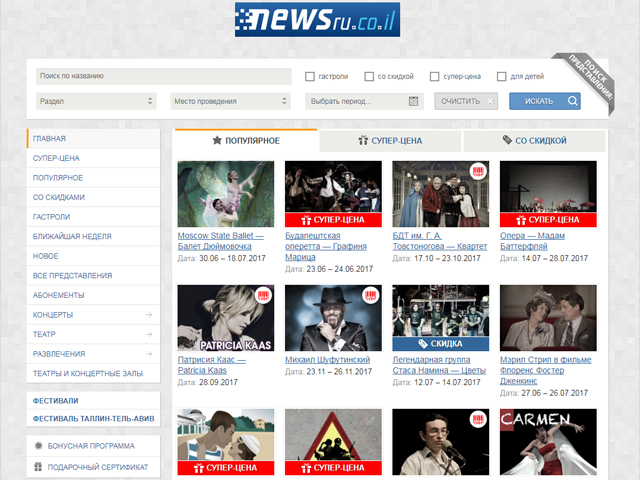This screenshot has height=480, width=640.
Task: Open the Михаил Шуфутинский link
Action: tap(327, 360)
